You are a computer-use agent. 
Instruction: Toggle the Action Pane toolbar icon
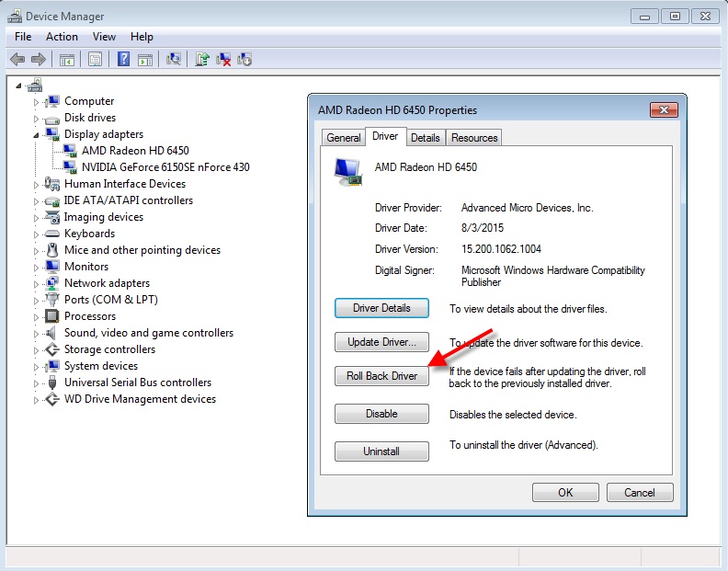pos(145,60)
